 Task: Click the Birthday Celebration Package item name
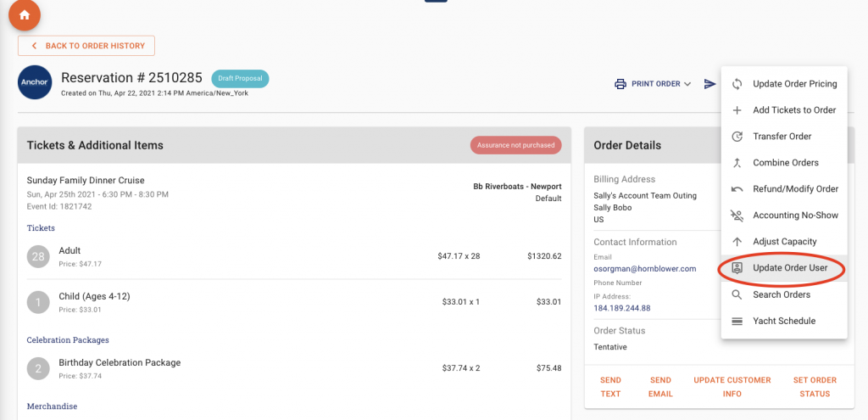[x=120, y=363]
